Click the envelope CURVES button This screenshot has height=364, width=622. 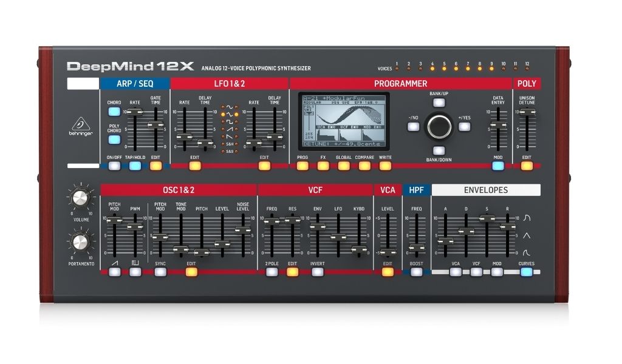(x=527, y=272)
